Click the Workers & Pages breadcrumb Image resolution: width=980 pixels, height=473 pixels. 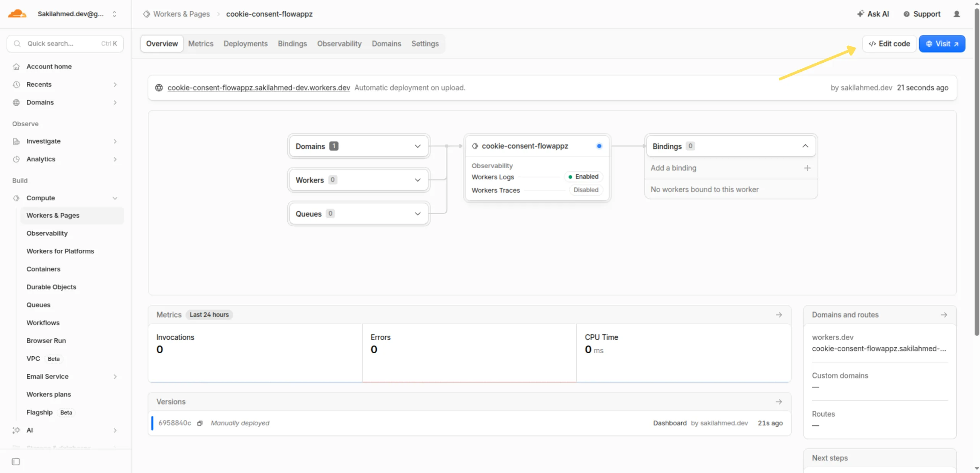click(x=181, y=14)
